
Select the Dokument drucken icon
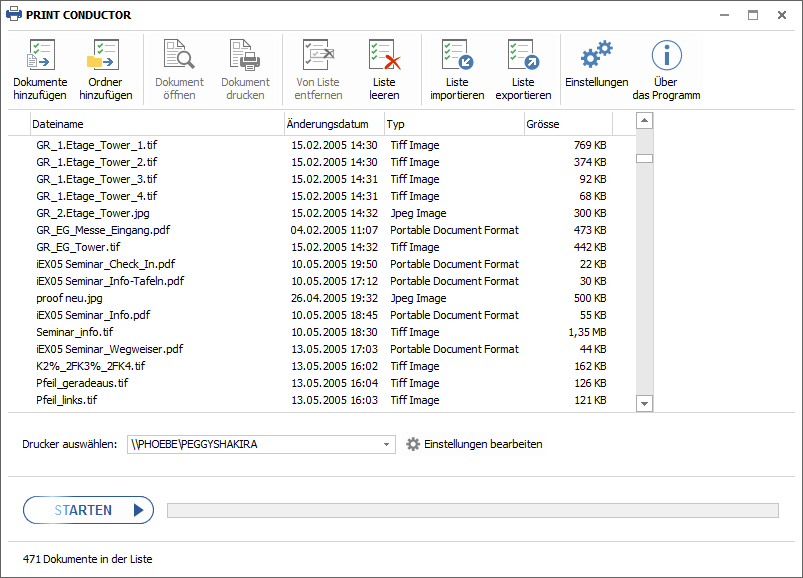click(x=245, y=55)
